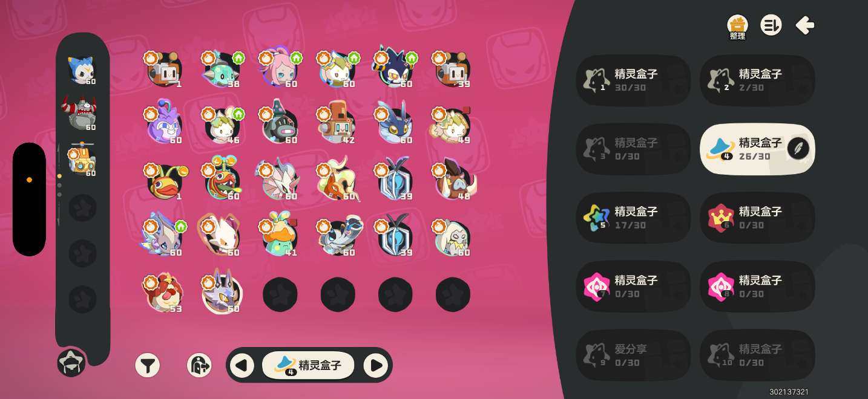Open the sort list icon

771,25
